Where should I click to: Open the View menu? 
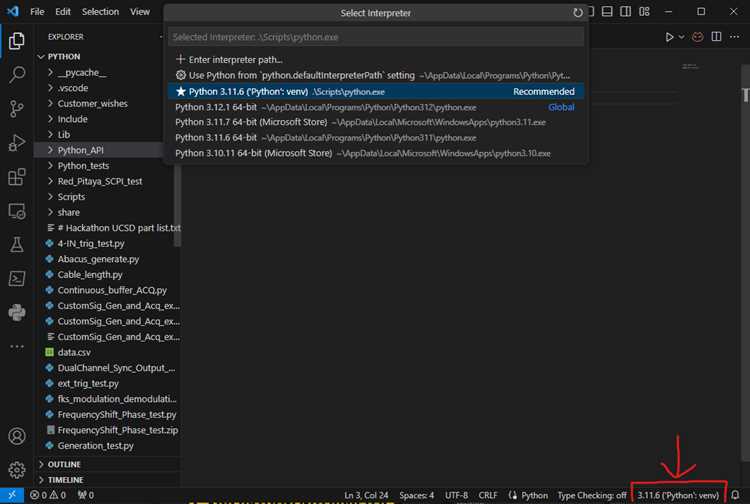(x=140, y=11)
